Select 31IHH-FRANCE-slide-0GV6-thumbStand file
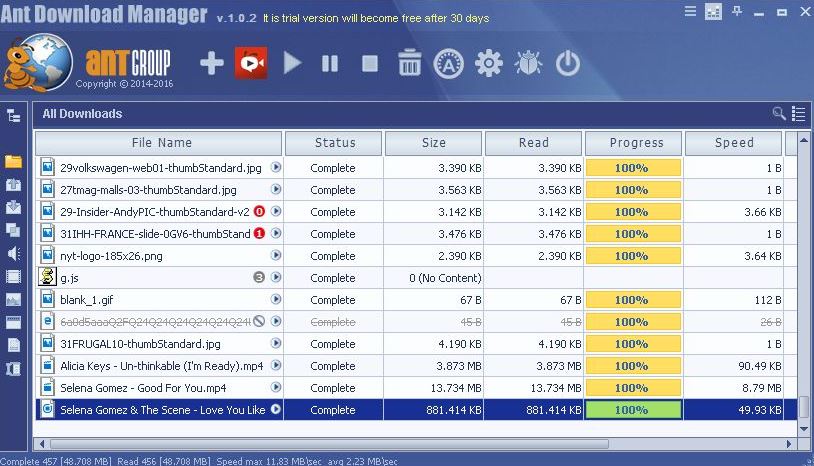The width and height of the screenshot is (814, 466). point(155,234)
